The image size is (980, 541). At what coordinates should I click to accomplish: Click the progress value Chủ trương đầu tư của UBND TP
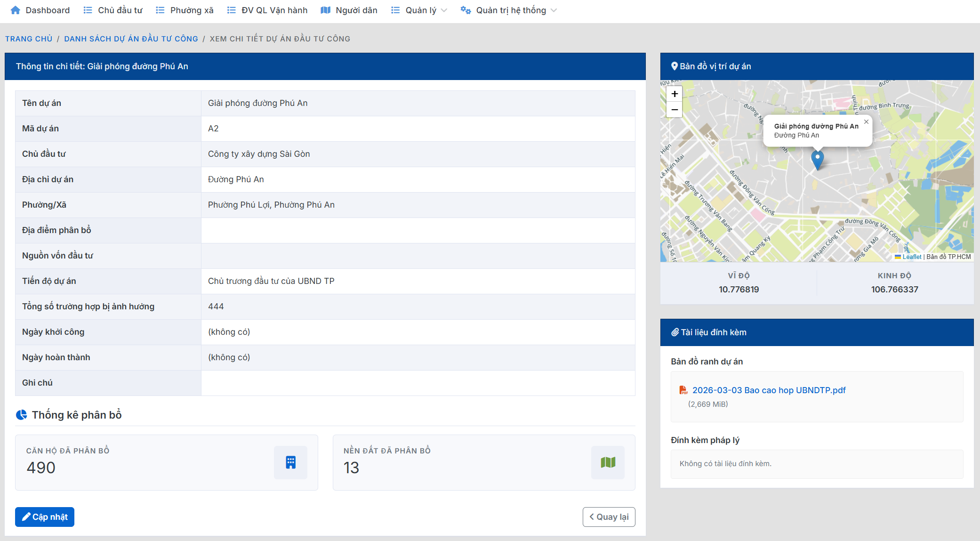271,281
